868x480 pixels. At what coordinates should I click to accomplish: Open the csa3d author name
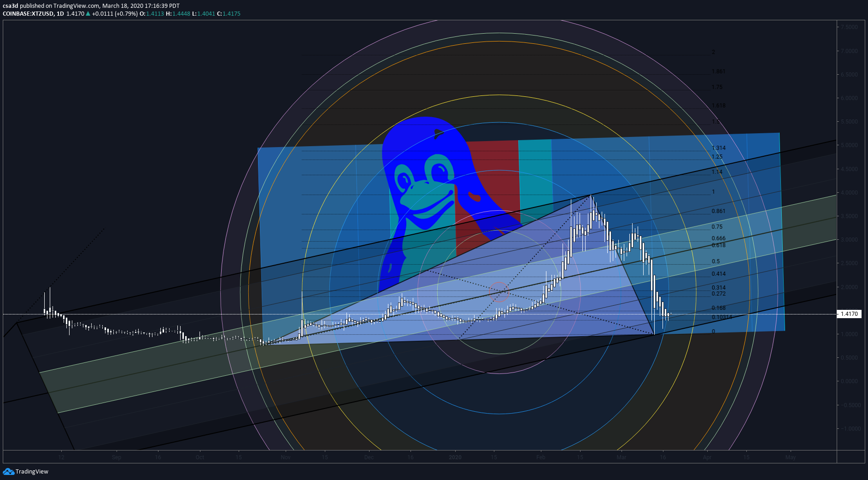(x=10, y=6)
